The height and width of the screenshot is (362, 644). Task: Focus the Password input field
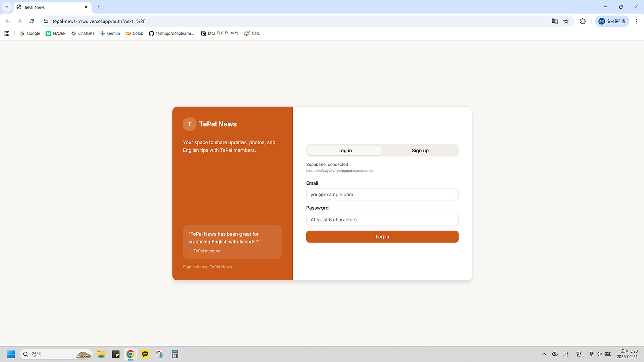tap(382, 219)
